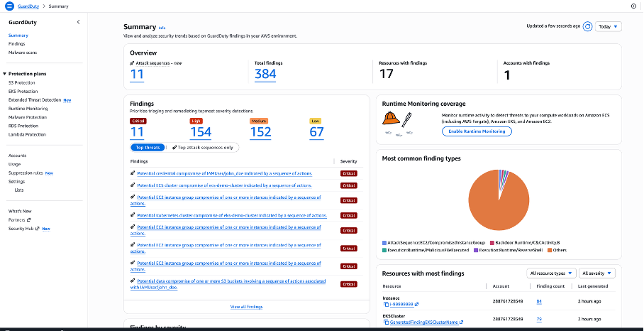Copy the i-99999999 instance ID
This screenshot has height=331, width=644.
pos(386,305)
